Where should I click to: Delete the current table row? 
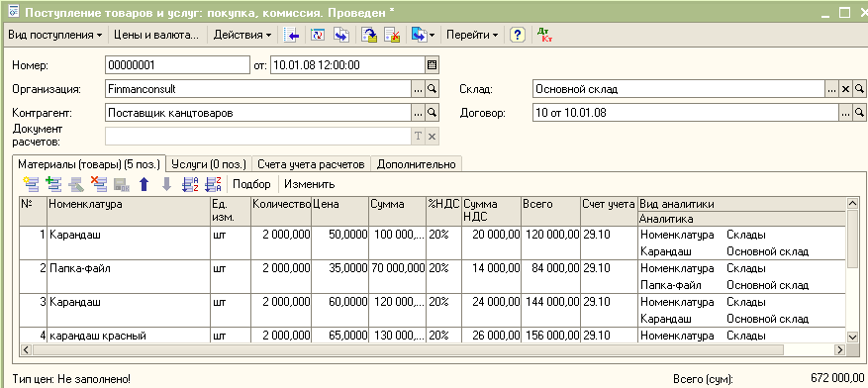(99, 184)
